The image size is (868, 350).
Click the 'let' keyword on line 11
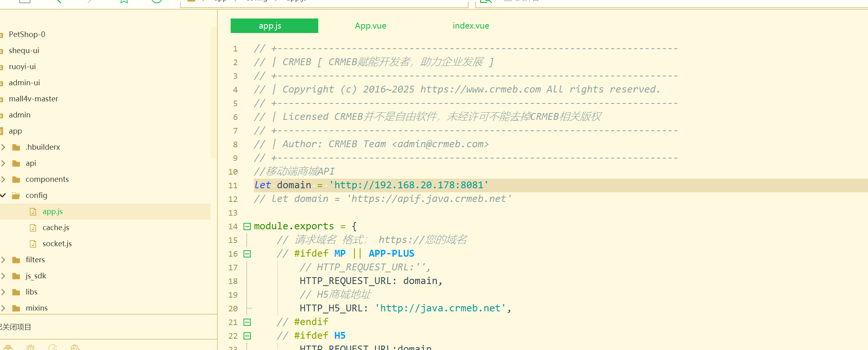click(262, 185)
